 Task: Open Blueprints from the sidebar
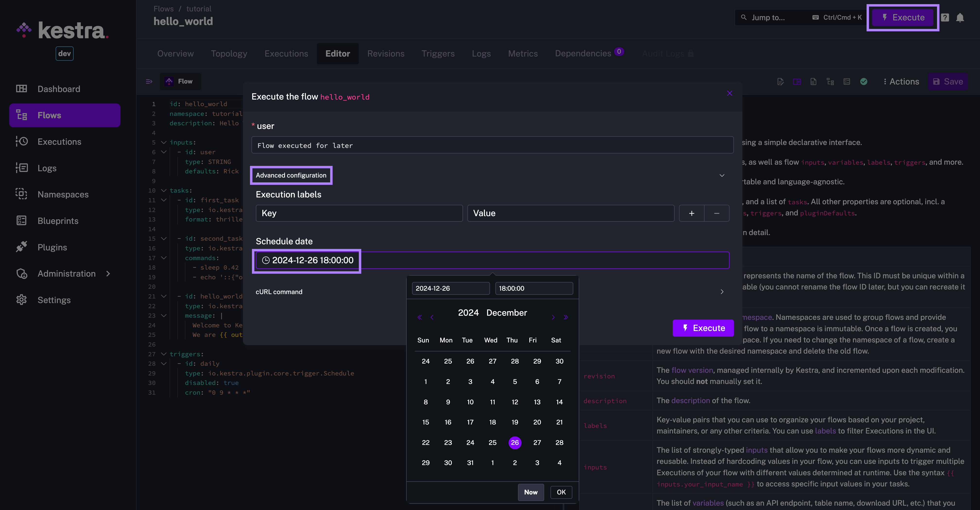point(58,221)
